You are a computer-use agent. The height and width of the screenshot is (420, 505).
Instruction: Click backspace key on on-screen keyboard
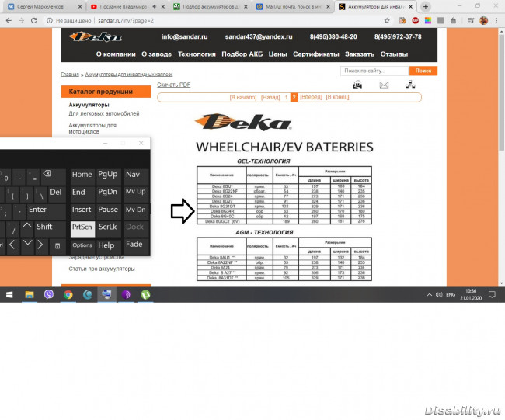[x=54, y=176]
